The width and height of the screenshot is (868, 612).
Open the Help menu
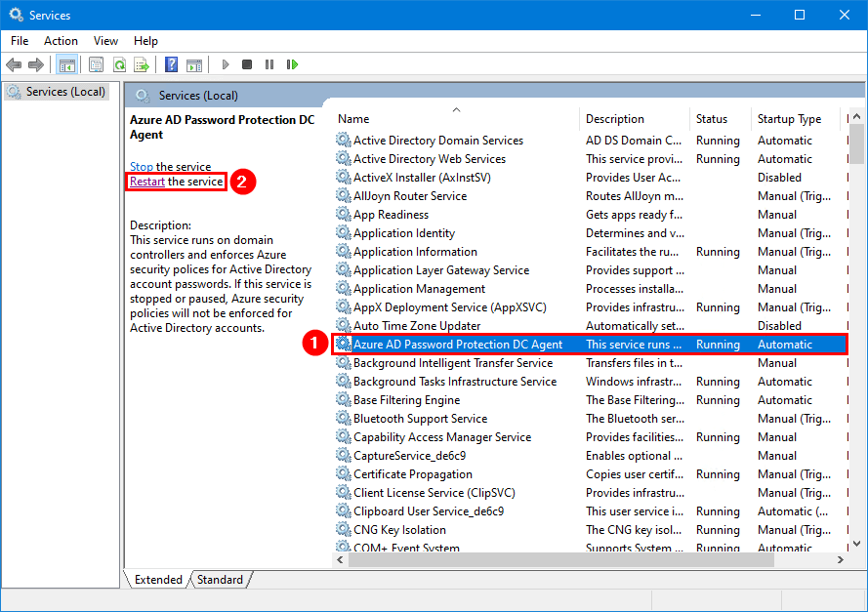tap(145, 41)
